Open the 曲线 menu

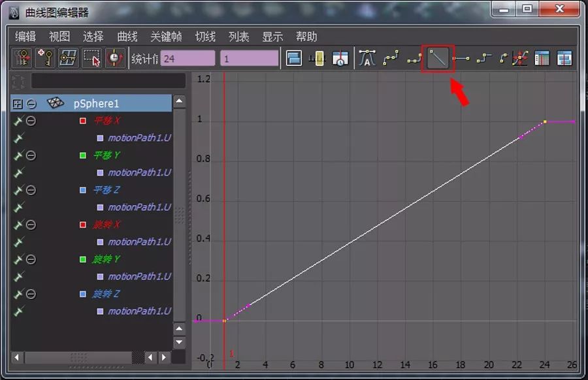(x=127, y=37)
